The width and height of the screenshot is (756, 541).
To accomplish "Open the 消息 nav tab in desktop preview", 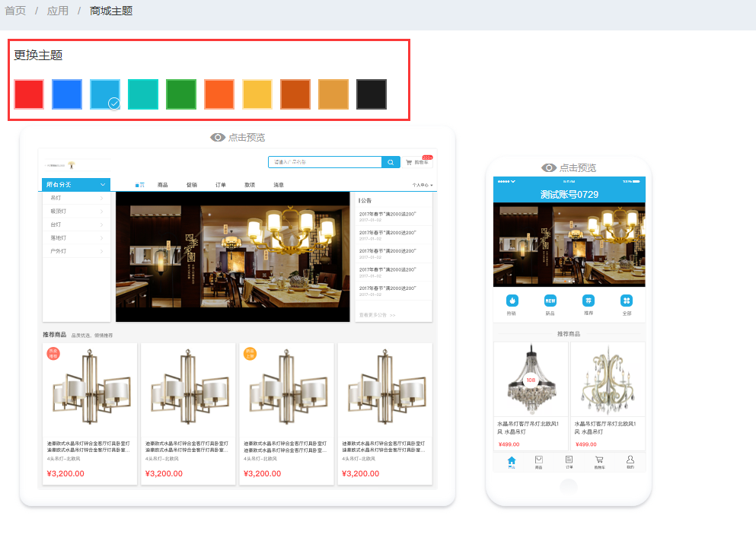I will (279, 185).
